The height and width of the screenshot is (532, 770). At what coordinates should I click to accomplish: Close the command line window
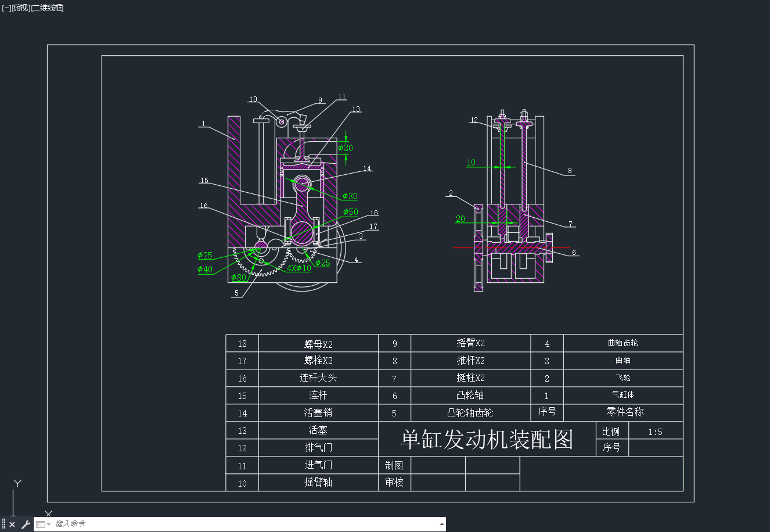pyautogui.click(x=12, y=524)
